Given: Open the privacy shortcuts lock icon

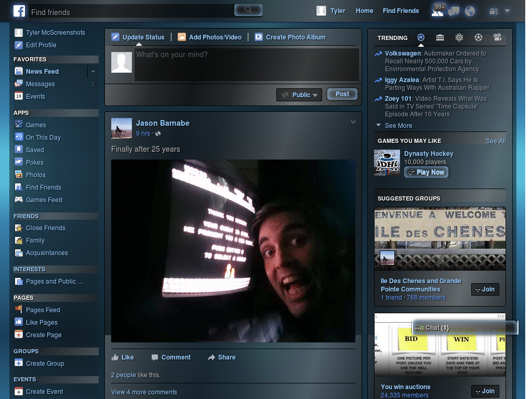Looking at the screenshot, I should pyautogui.click(x=494, y=11).
